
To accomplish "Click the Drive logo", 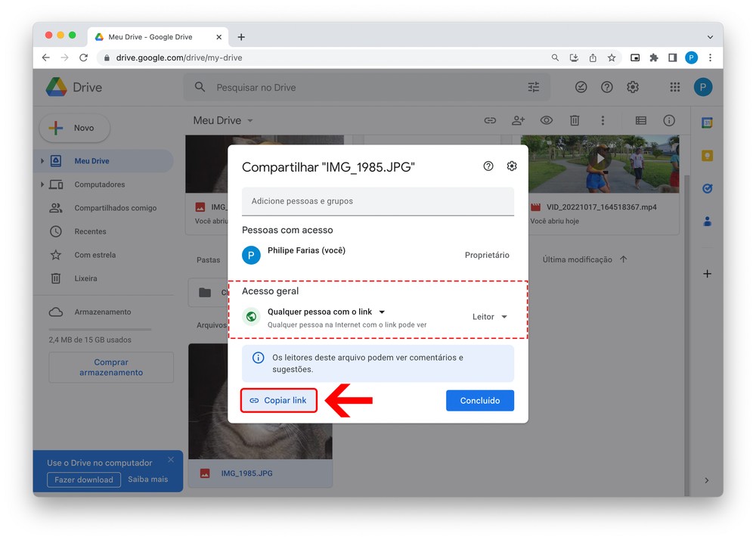I will click(x=74, y=87).
